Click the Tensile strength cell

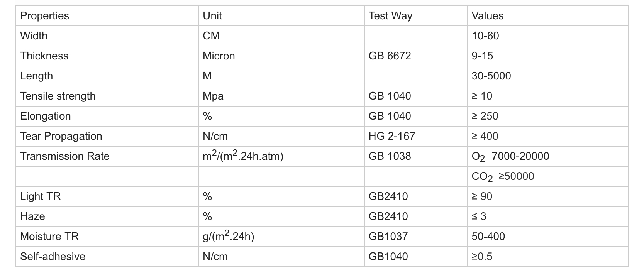(x=58, y=96)
